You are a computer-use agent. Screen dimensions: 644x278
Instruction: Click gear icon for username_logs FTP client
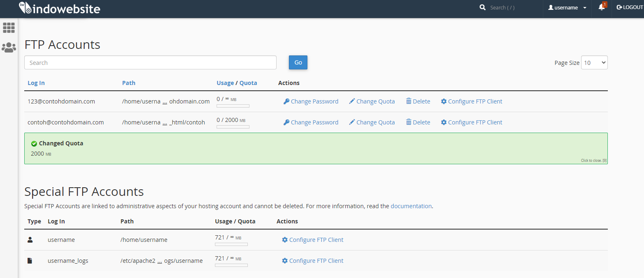pos(285,261)
